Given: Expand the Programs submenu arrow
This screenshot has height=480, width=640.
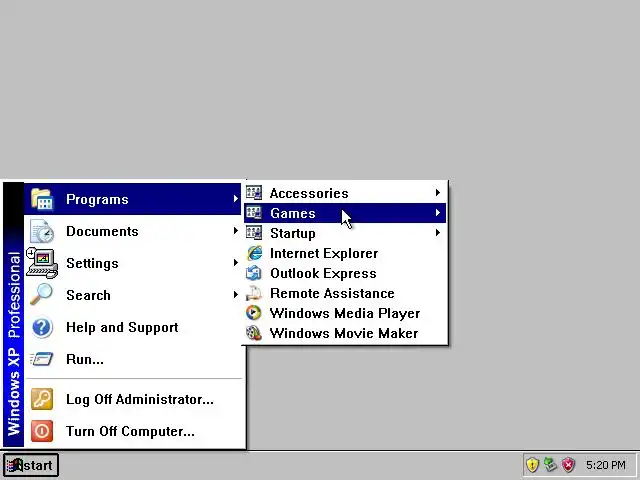Looking at the screenshot, I should tap(236, 199).
